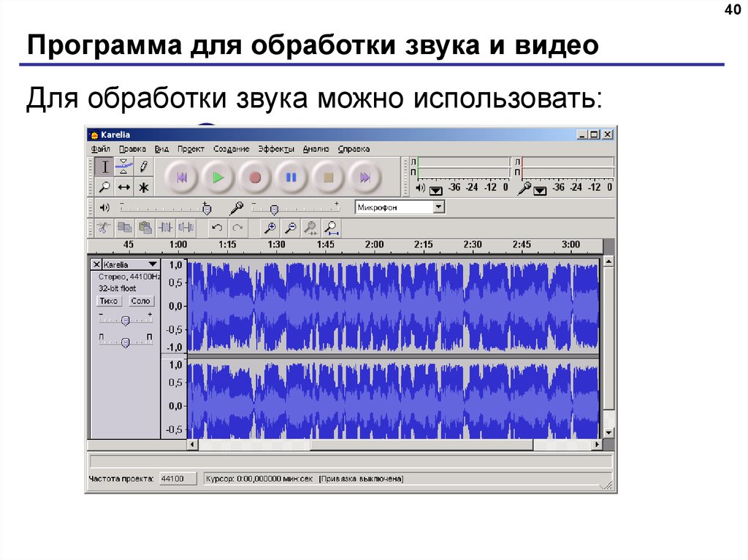Click the 1:30 mark on the timeline ruler

coord(276,245)
